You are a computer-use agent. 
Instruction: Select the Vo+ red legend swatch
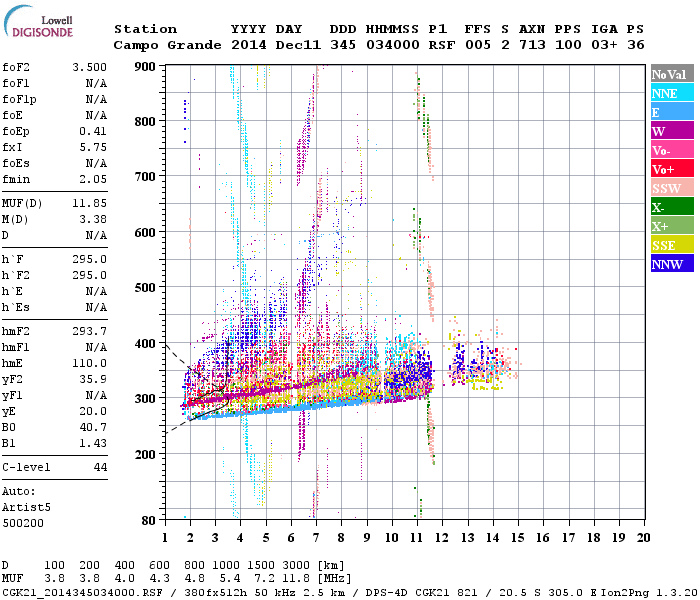(x=672, y=169)
